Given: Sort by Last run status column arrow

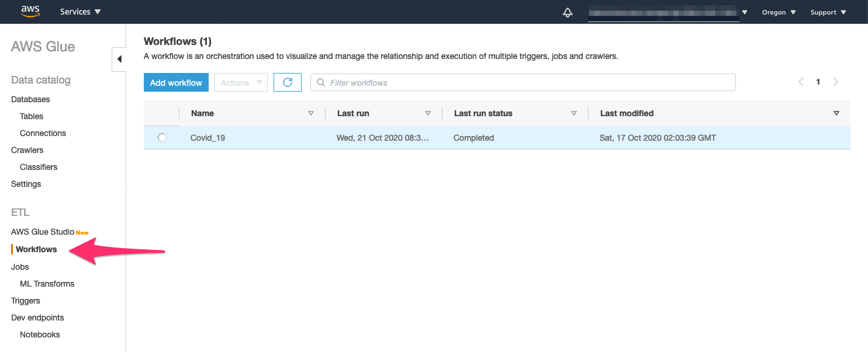Looking at the screenshot, I should tap(574, 113).
